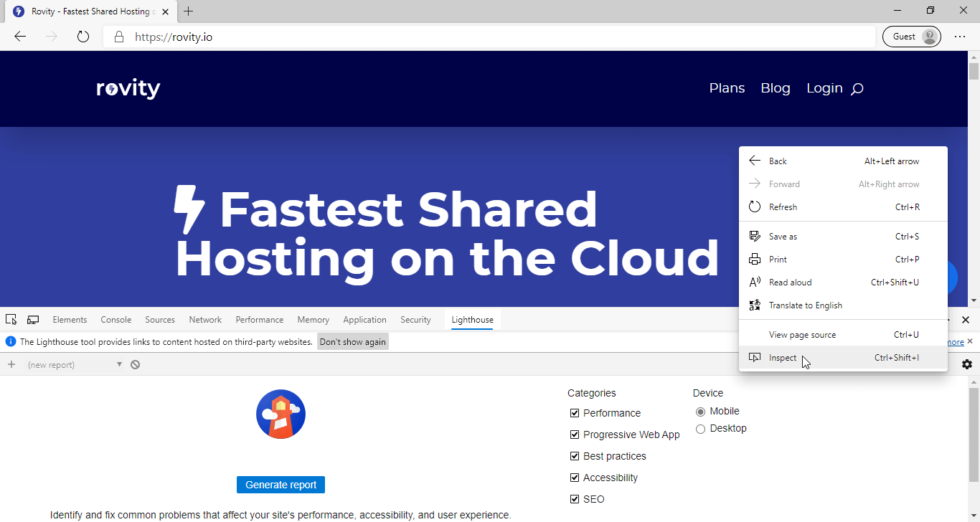Open a new browser tab with plus
The height and width of the screenshot is (522, 980).
(x=189, y=11)
